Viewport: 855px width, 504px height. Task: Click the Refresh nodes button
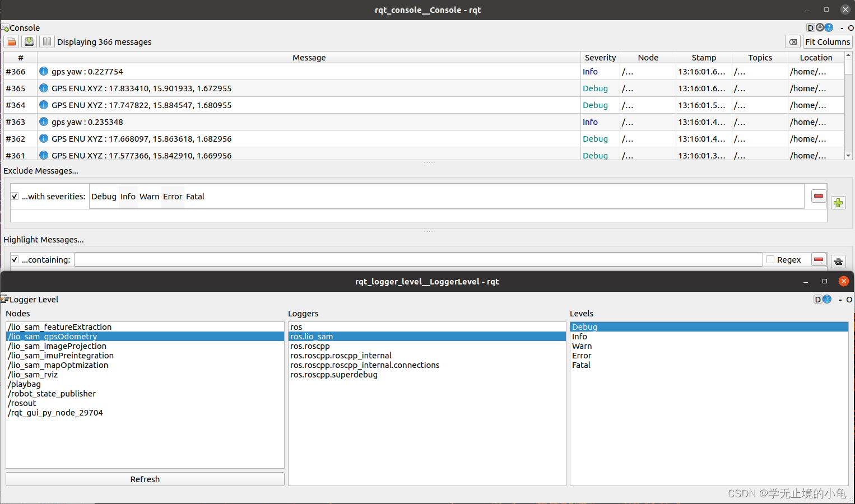click(x=145, y=479)
